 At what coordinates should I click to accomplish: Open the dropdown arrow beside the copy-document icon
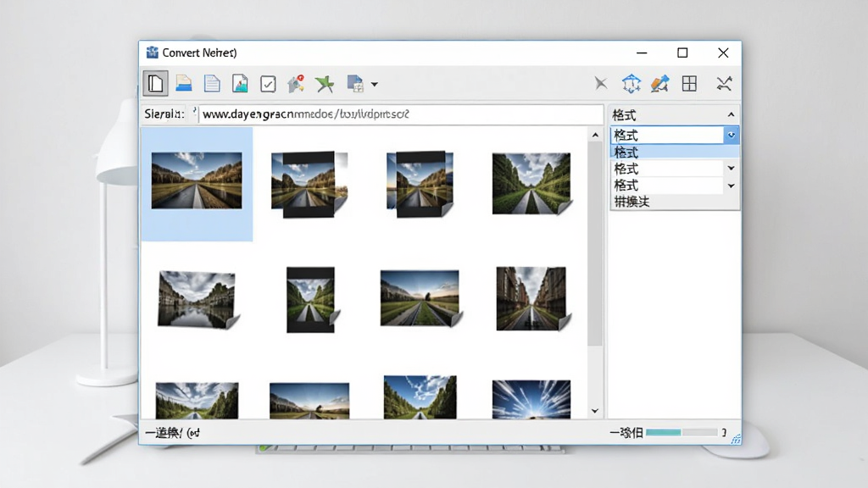point(375,84)
